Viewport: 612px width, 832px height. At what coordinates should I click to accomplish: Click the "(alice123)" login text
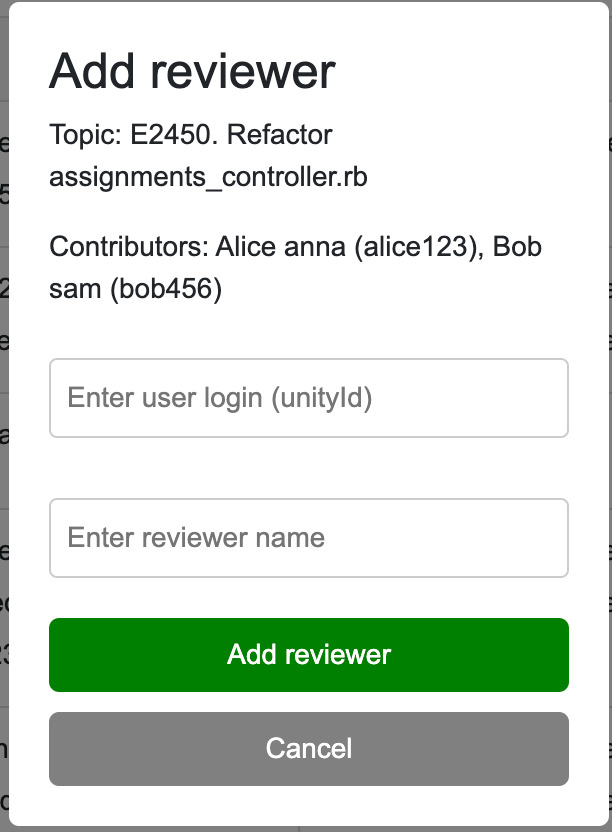coord(415,246)
